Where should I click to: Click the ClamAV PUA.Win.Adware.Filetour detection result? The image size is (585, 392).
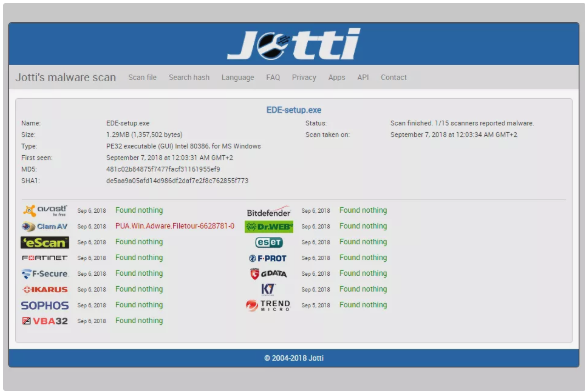(175, 226)
